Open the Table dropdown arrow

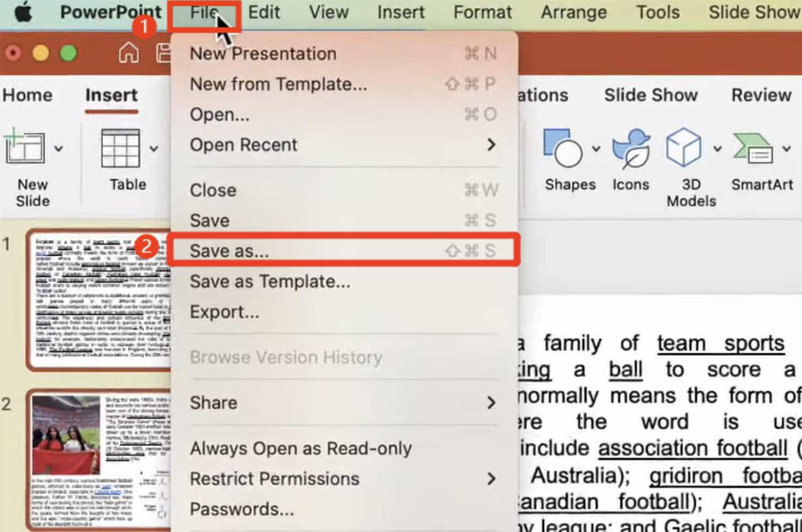(x=154, y=149)
